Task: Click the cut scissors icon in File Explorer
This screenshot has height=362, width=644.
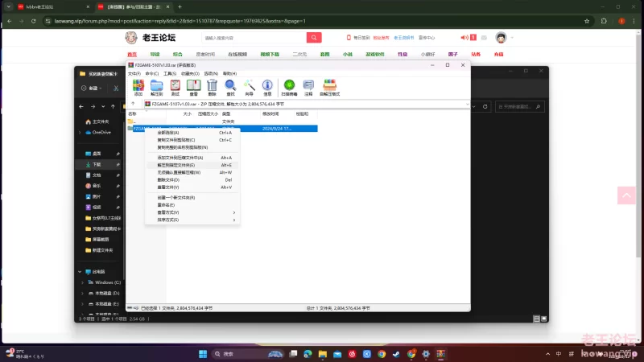Action: click(x=116, y=88)
